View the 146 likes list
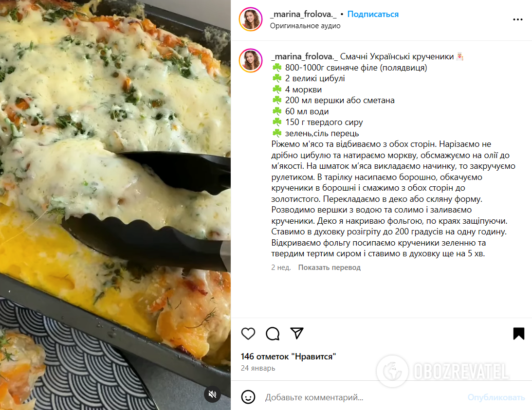532x410 pixels. [289, 357]
